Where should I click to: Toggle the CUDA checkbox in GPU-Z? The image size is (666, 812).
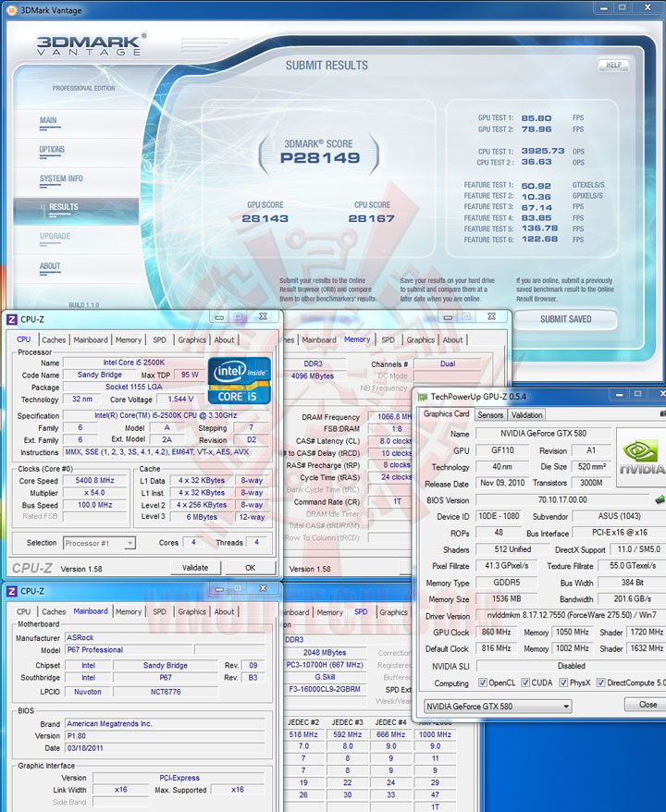pyautogui.click(x=525, y=683)
